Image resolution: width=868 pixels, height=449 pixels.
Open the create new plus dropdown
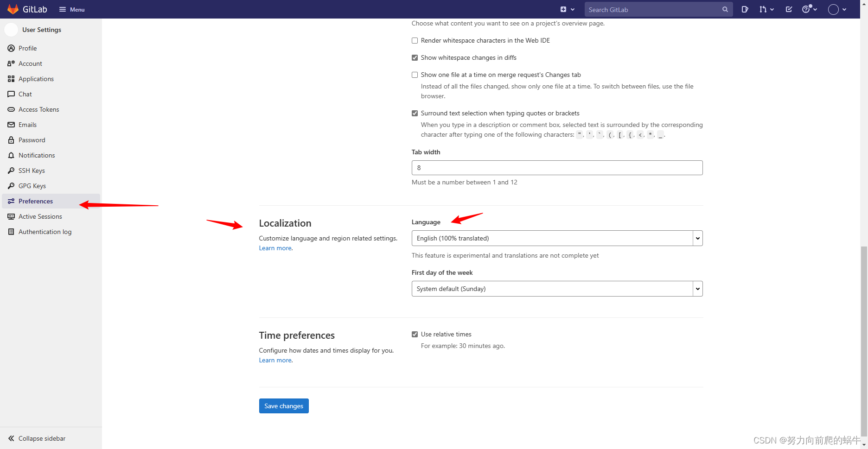(x=567, y=9)
